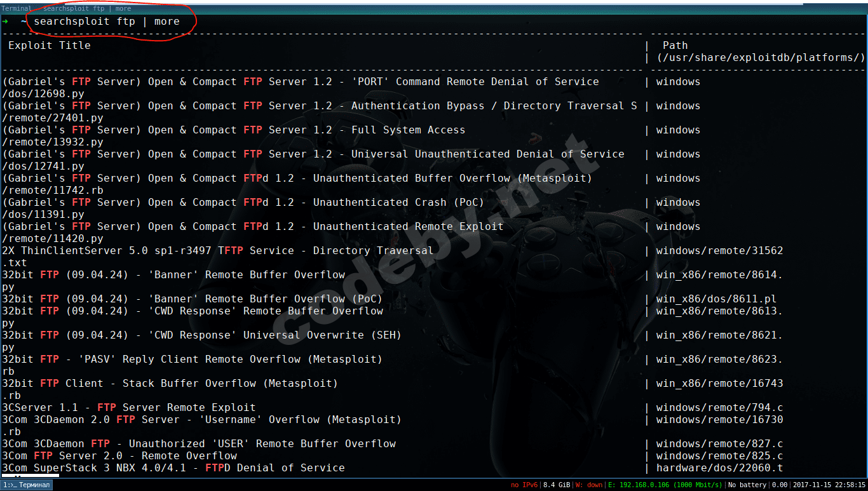Click the path 'win_x86/remote/16743'
The width and height of the screenshot is (868, 491).
tap(720, 384)
